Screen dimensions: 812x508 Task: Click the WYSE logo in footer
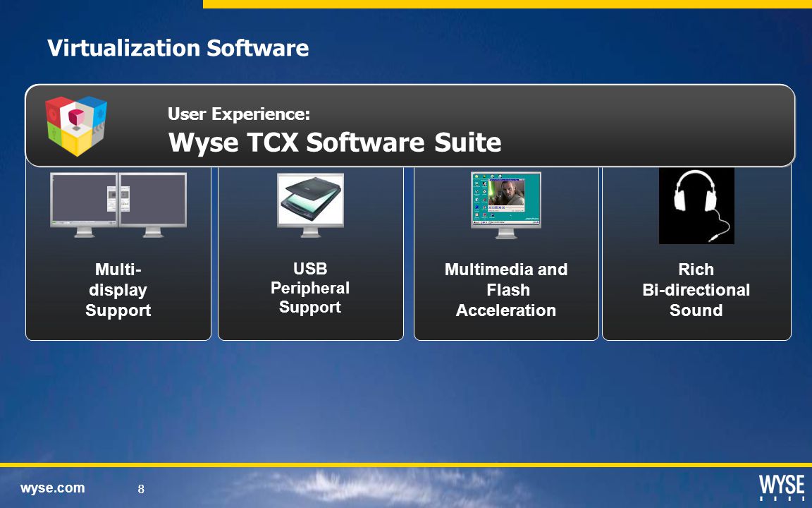pyautogui.click(x=782, y=488)
